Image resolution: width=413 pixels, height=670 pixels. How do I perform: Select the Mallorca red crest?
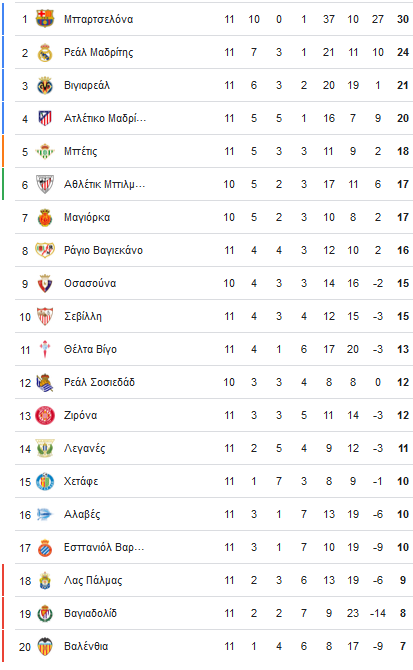coord(45,217)
